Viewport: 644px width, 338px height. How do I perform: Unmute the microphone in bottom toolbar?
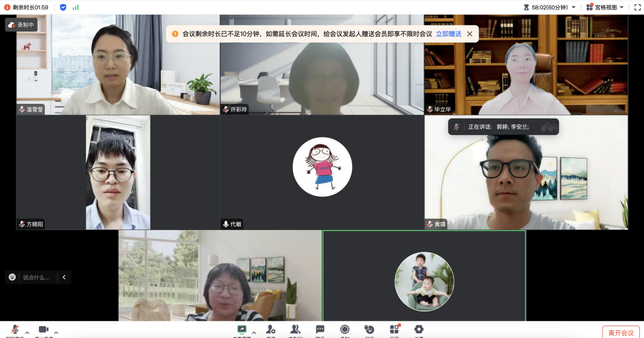tap(15, 330)
